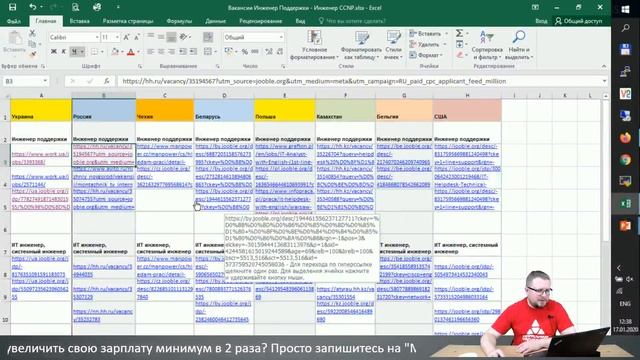The width and height of the screenshot is (640, 360).
Task: Decrease cell indent
Action: 182,51
